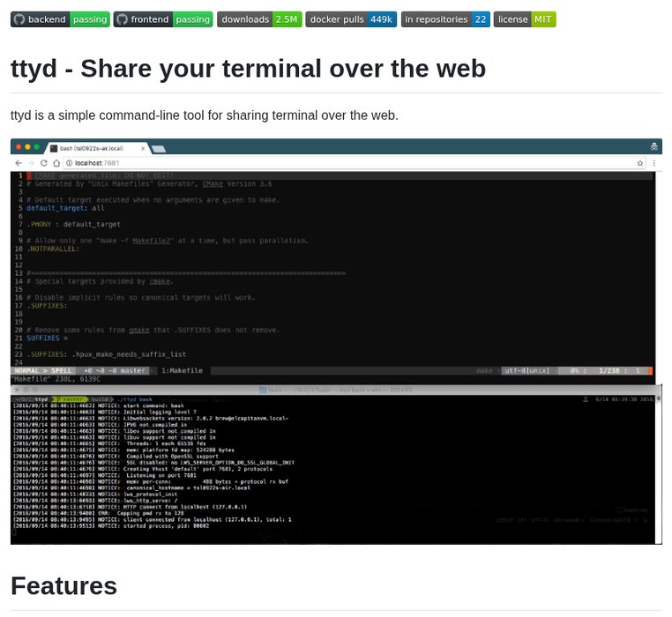Image resolution: width=672 pixels, height=617 pixels.
Task: Click the GitHub icon on backend badge
Action: (19, 19)
